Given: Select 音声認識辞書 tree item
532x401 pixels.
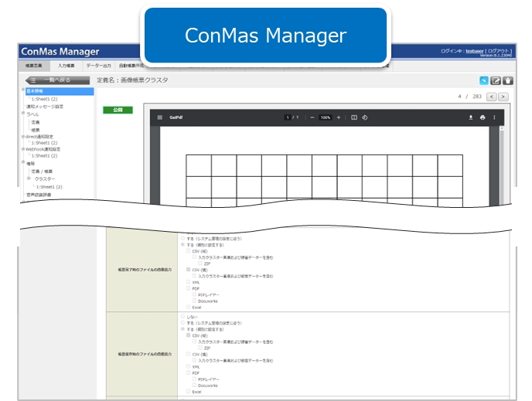Looking at the screenshot, I should tap(39, 195).
